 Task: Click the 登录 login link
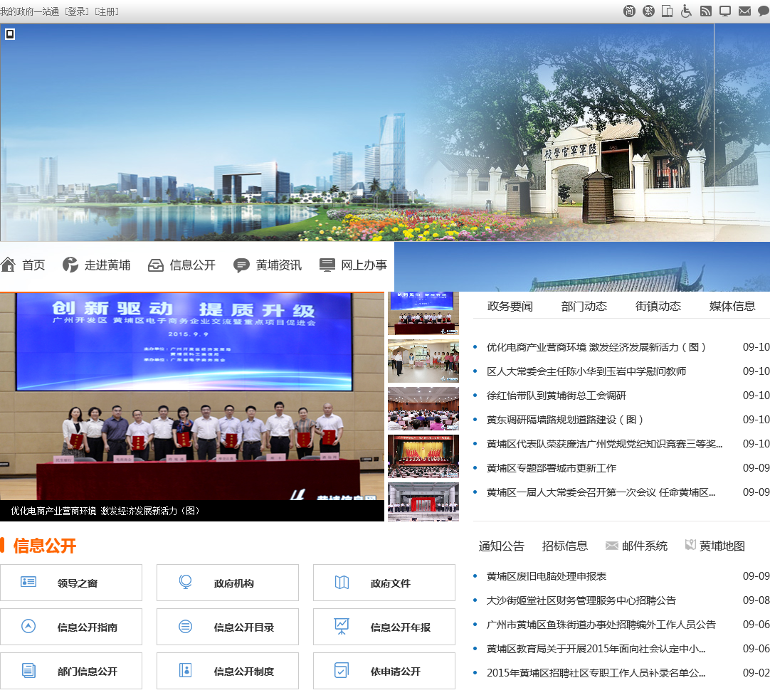[x=77, y=11]
